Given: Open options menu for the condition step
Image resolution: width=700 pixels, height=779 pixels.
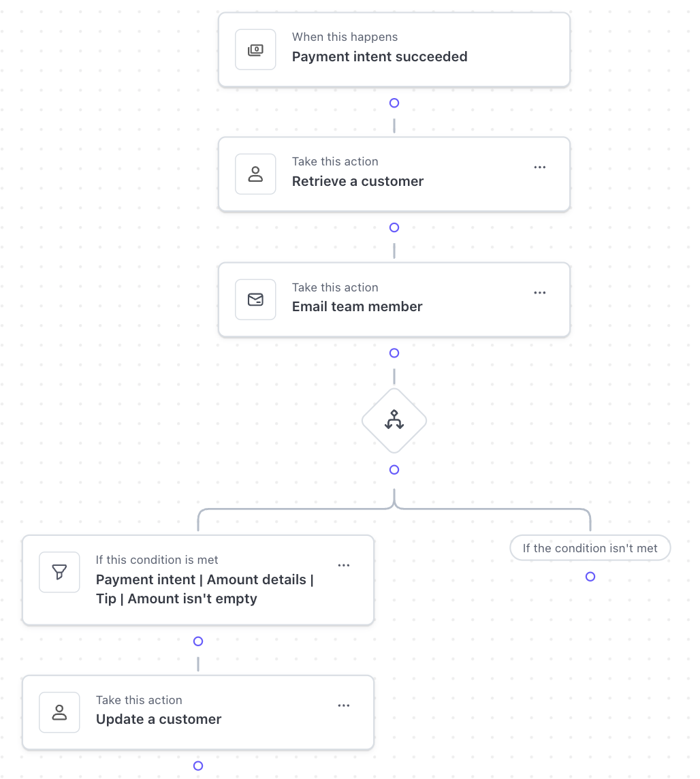Looking at the screenshot, I should click(x=344, y=565).
